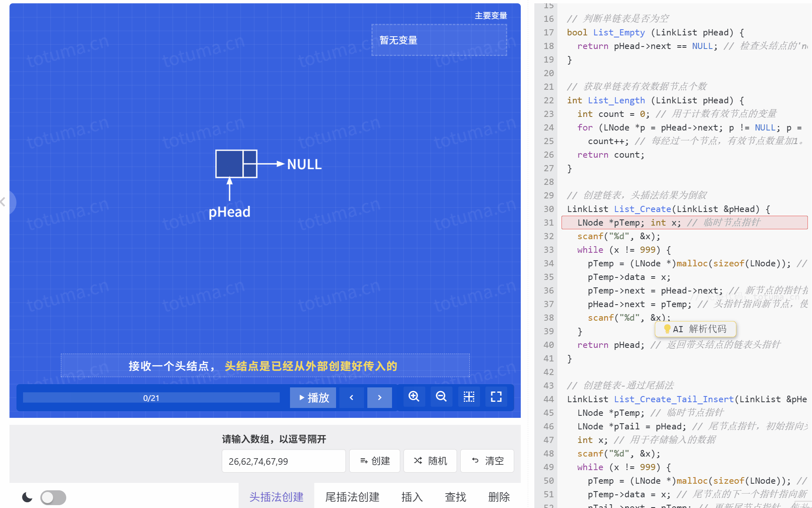Click code line 'bool List_Empty (LinkList pHead) {'
The height and width of the screenshot is (508, 812).
[656, 33]
